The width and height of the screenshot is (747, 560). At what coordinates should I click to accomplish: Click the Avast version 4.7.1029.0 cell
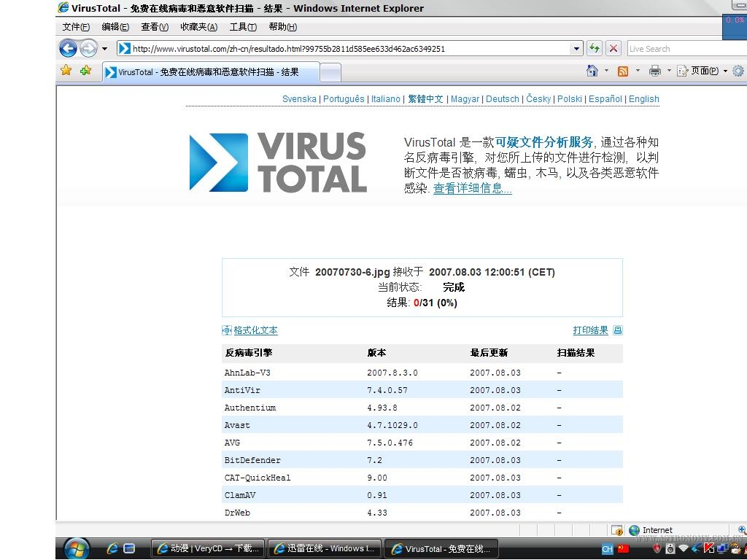[x=392, y=425]
